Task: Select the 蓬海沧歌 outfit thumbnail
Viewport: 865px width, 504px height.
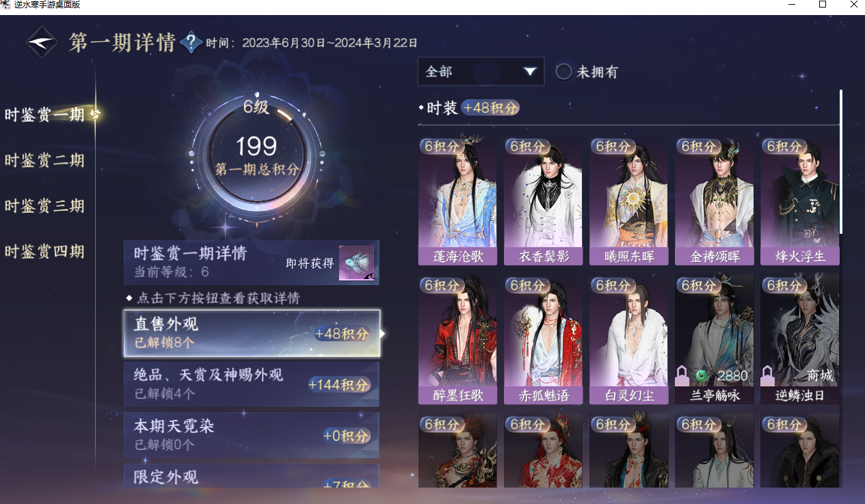Action: 457,202
